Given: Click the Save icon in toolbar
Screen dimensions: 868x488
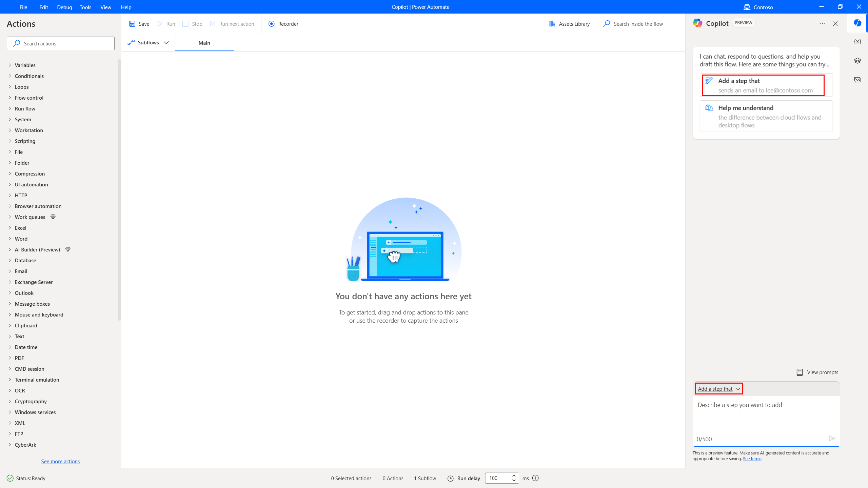Looking at the screenshot, I should pos(132,24).
